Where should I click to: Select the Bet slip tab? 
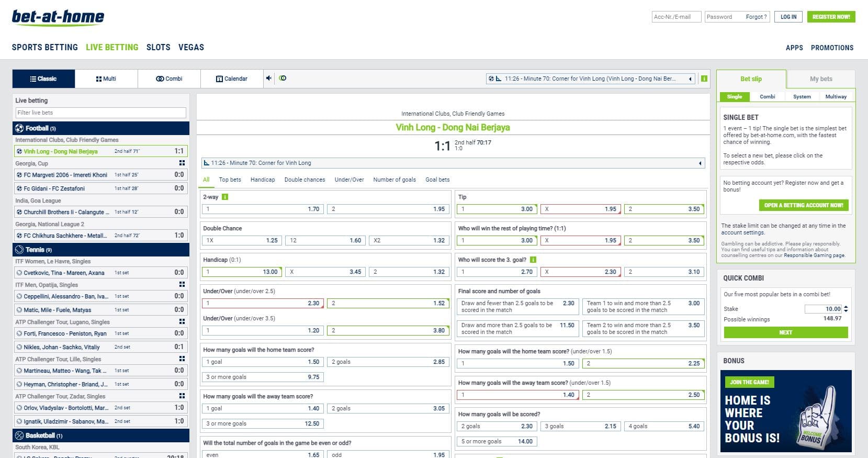pos(751,79)
